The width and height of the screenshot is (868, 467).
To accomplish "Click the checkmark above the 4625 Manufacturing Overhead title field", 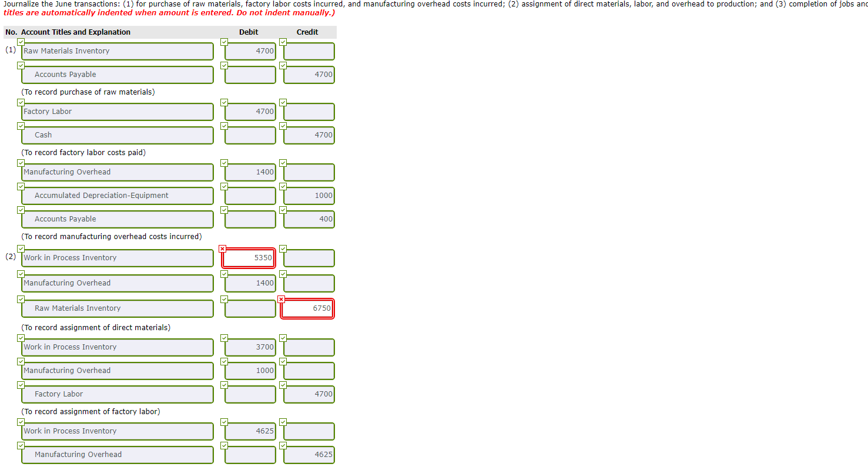I will coord(21,445).
